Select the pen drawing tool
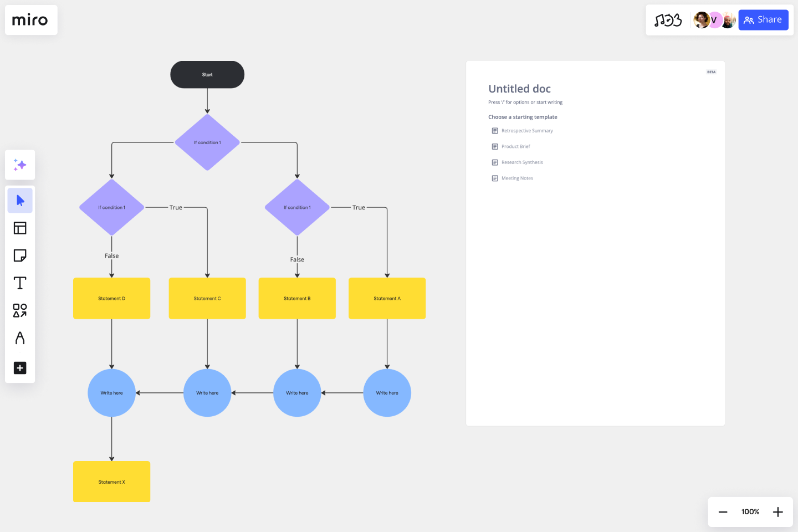This screenshot has height=532, width=798. point(20,338)
